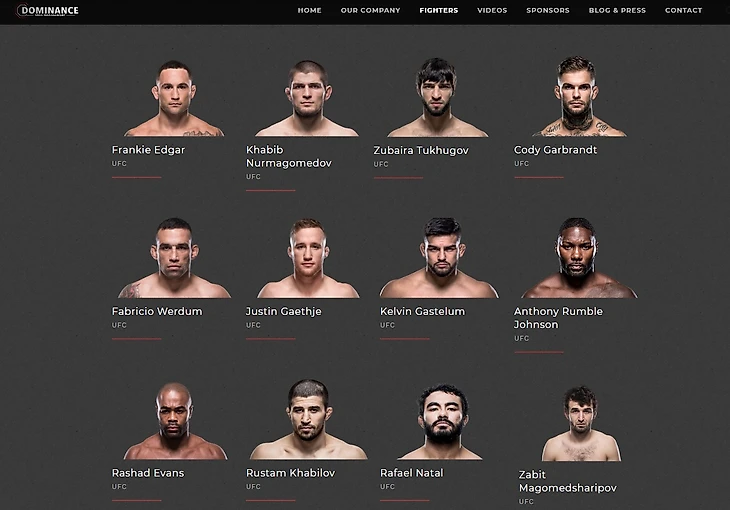This screenshot has height=510, width=730.
Task: Open Anthony Rumble Johnson name link
Action: [x=558, y=318]
